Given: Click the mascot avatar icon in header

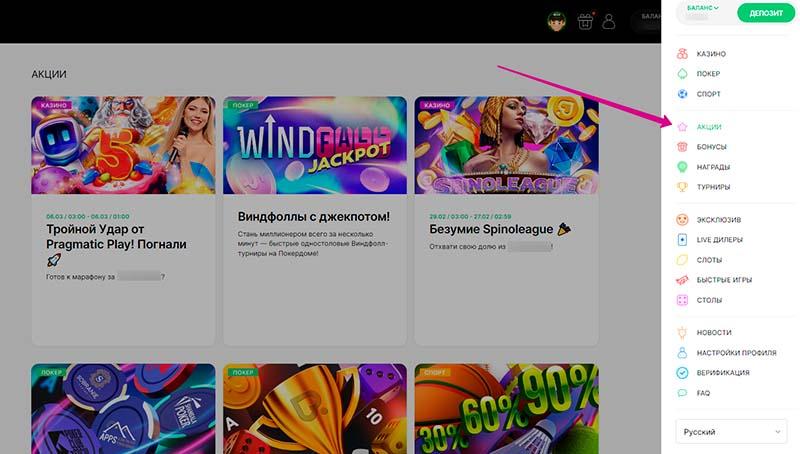Looking at the screenshot, I should (557, 21).
